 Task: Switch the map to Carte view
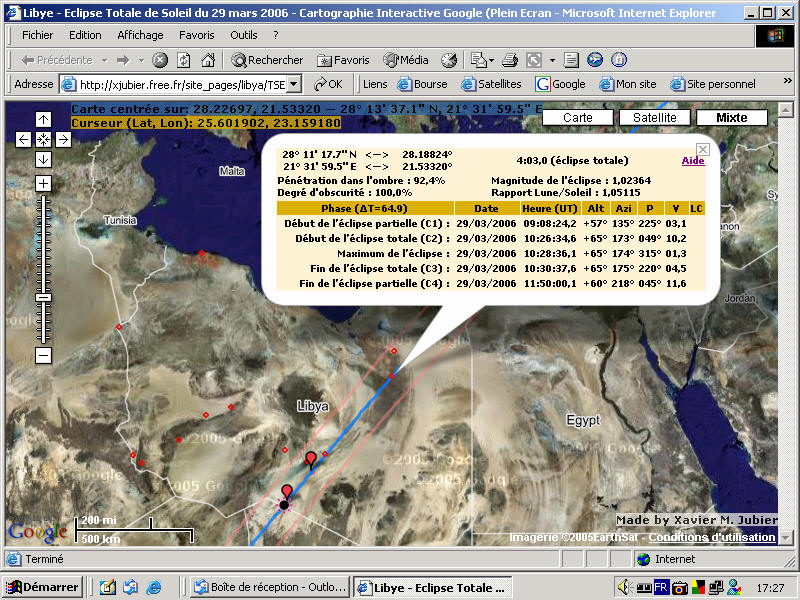point(578,118)
